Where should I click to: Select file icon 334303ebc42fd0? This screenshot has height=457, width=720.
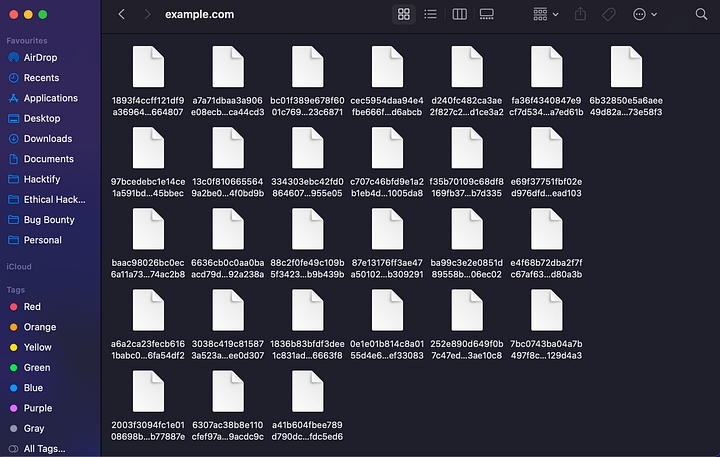(307, 148)
